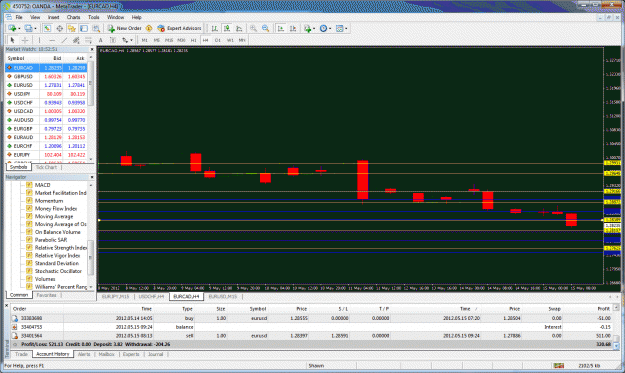Toggle the Market Watch window icon
This screenshot has width=625, height=373.
[x=47, y=28]
